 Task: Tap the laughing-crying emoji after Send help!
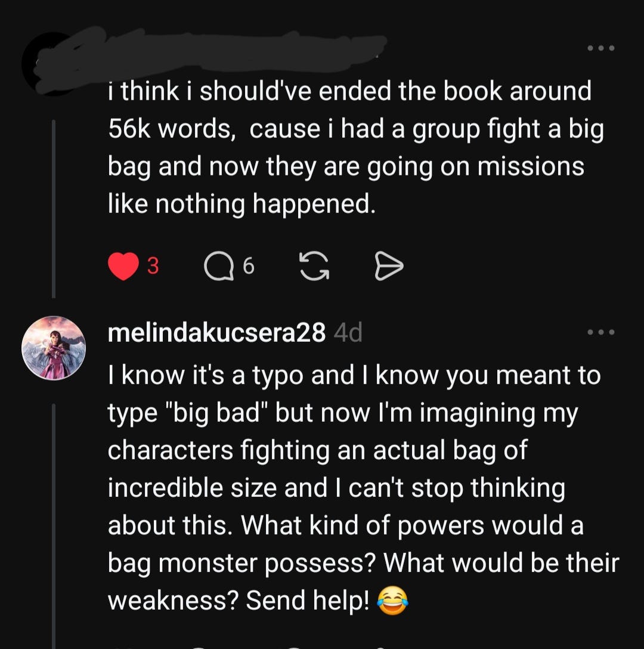(x=392, y=601)
